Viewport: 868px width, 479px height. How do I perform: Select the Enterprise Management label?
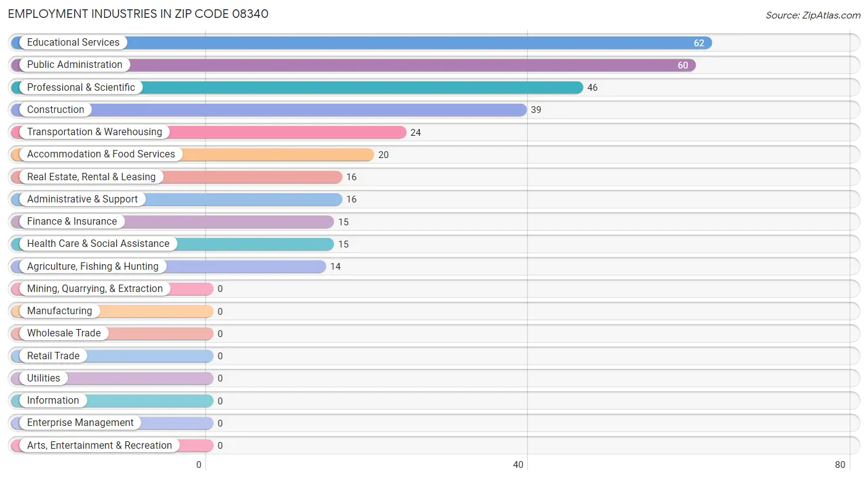tap(80, 423)
